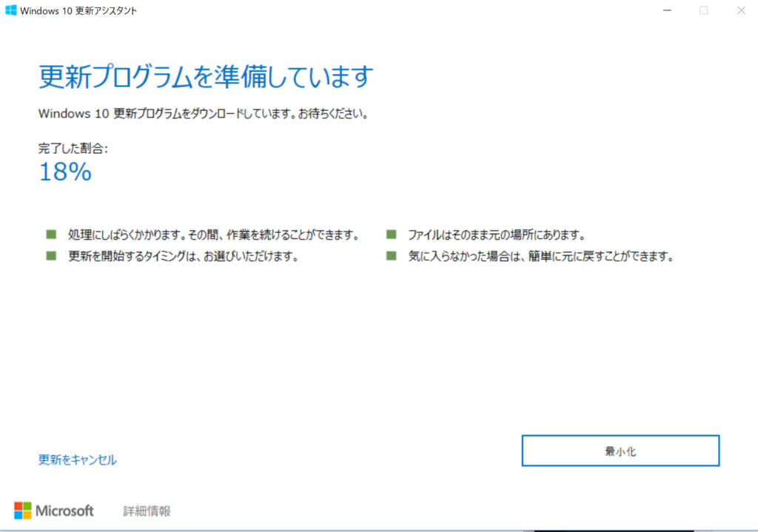
Task: Click green bullet beside ファイルはそのまま元の場所
Action: coord(391,235)
